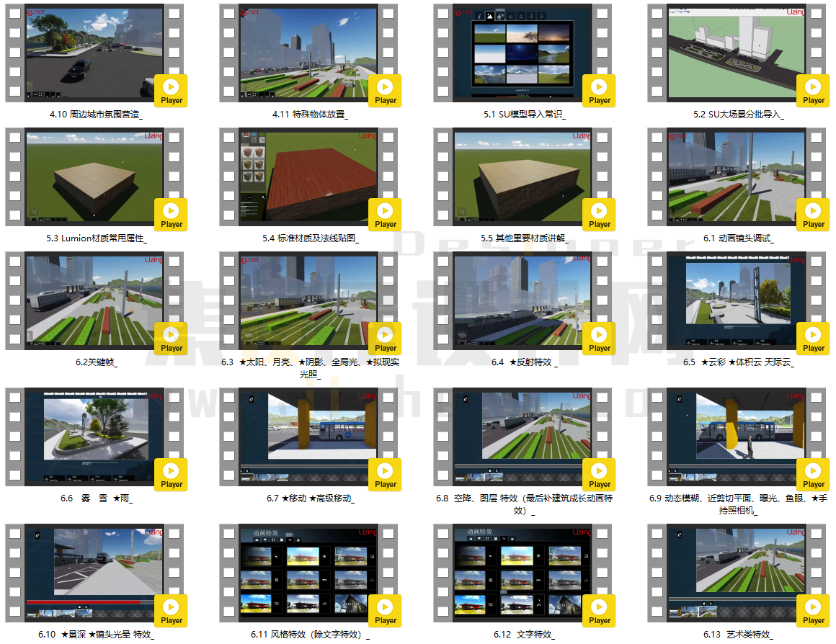836x644 pixels.
Task: Select file name 5.5 其他重要材质讲解_
Action: [x=525, y=238]
